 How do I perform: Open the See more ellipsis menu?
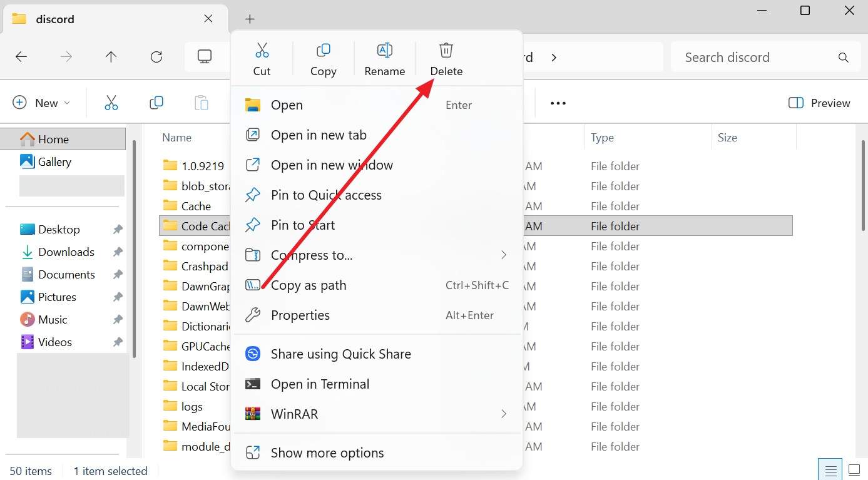[x=557, y=103]
